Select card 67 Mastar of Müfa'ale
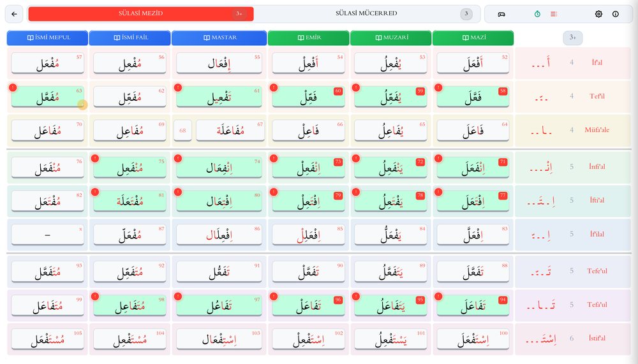This screenshot has width=638, height=364. [230, 131]
